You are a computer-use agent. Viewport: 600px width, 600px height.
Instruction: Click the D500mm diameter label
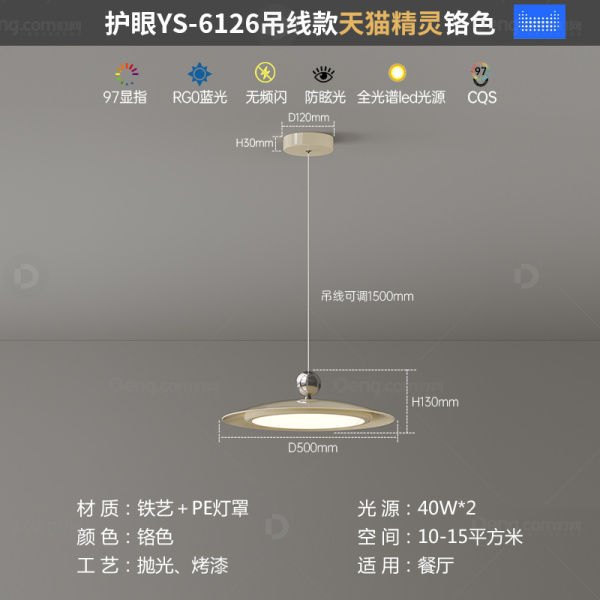click(313, 448)
